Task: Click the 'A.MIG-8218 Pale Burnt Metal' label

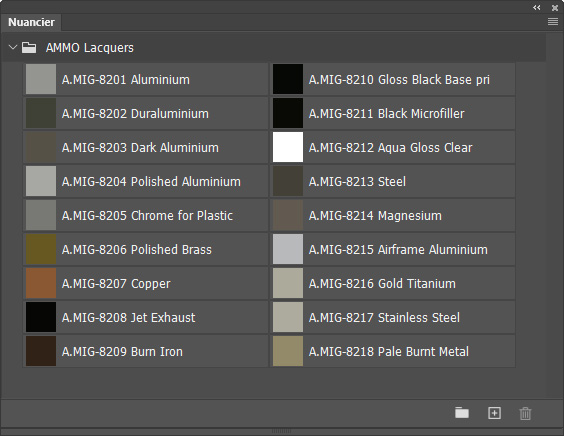Action: [388, 351]
